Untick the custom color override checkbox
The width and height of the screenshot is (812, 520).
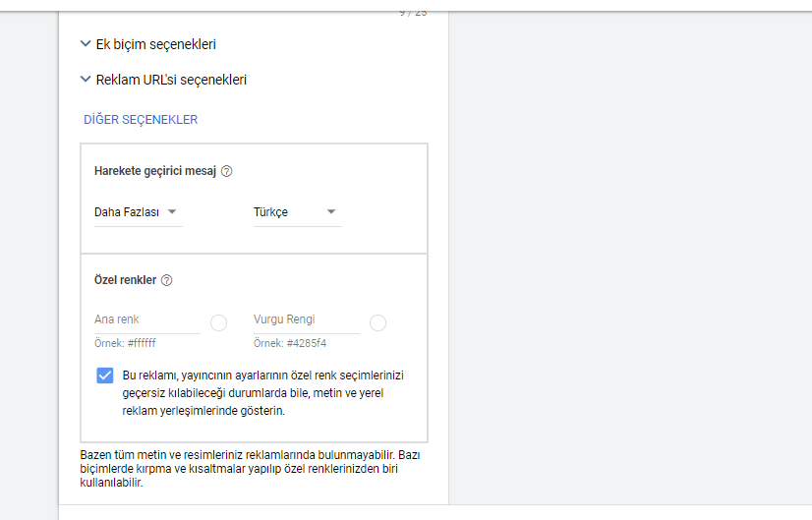[x=105, y=376]
